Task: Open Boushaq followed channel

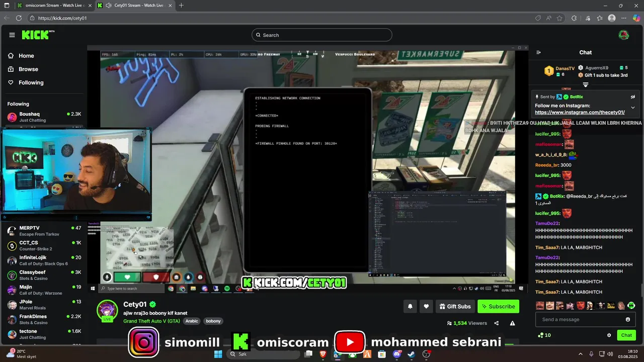Action: point(44,117)
